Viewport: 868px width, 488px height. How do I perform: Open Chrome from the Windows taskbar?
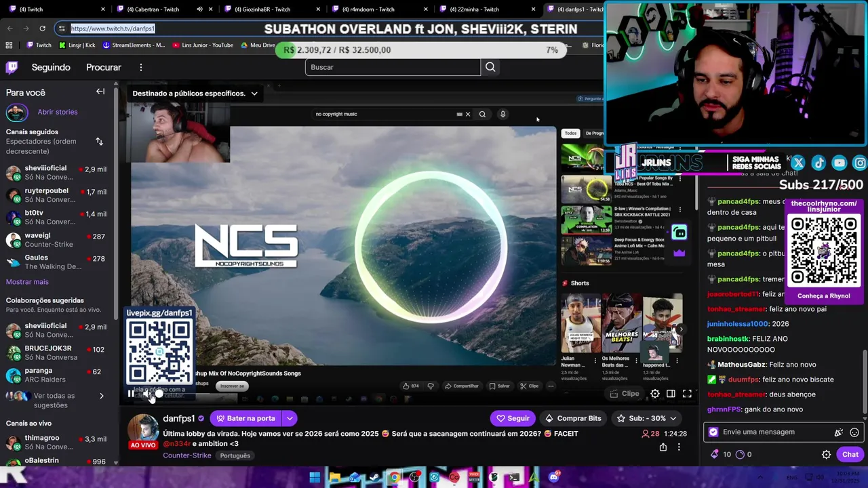point(394,477)
